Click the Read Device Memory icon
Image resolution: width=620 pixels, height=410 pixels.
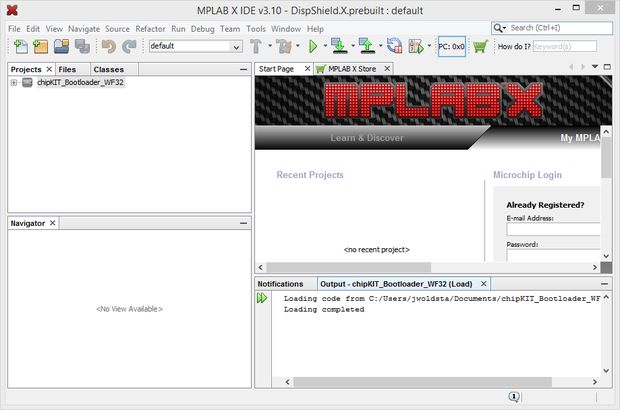click(x=367, y=46)
